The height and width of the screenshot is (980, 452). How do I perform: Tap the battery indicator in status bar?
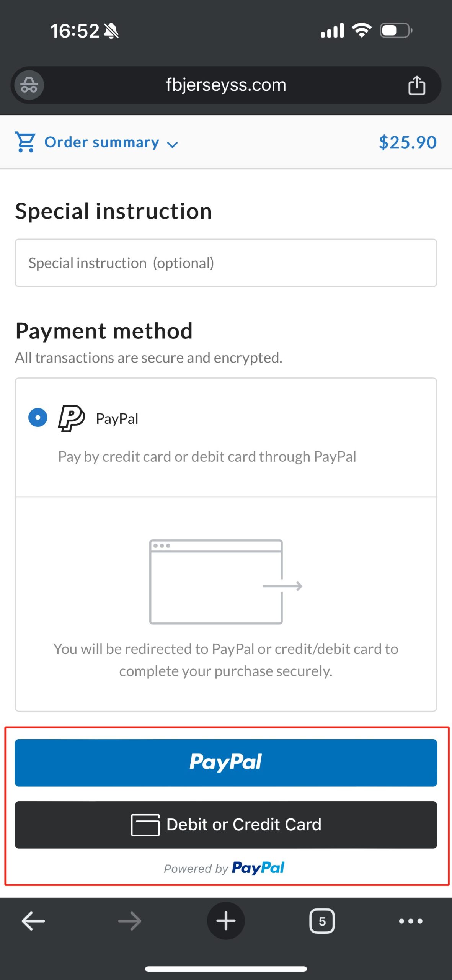(x=396, y=31)
